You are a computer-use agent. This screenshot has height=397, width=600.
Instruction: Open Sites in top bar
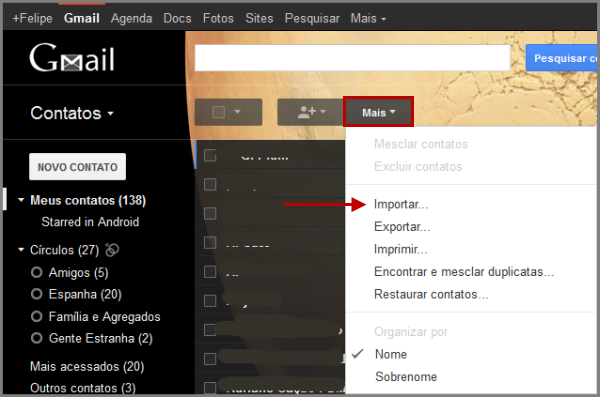[259, 18]
